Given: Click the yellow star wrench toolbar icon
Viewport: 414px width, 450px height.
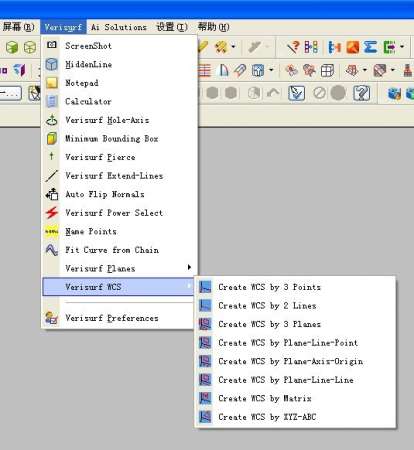Looking at the screenshot, I should pyautogui.click(x=221, y=47).
